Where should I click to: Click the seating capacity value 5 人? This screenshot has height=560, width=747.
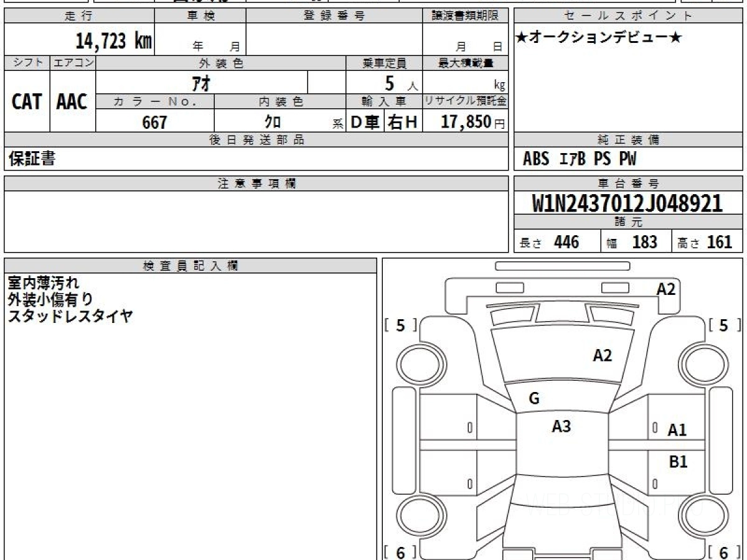coord(401,83)
